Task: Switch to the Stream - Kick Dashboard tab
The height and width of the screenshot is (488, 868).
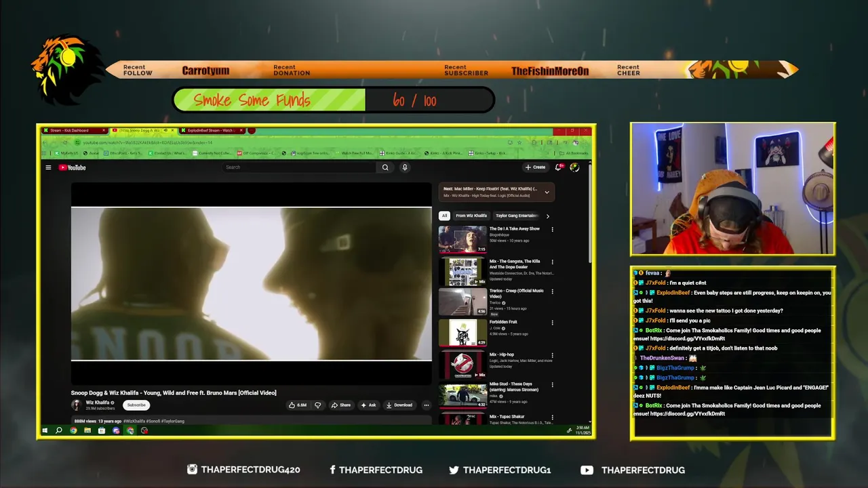Action: (75, 131)
